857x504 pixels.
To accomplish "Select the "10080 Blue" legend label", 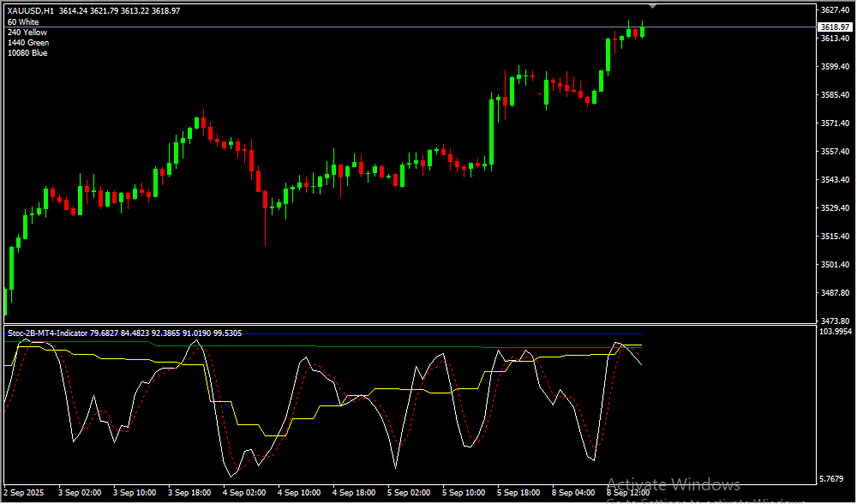I will [x=27, y=53].
